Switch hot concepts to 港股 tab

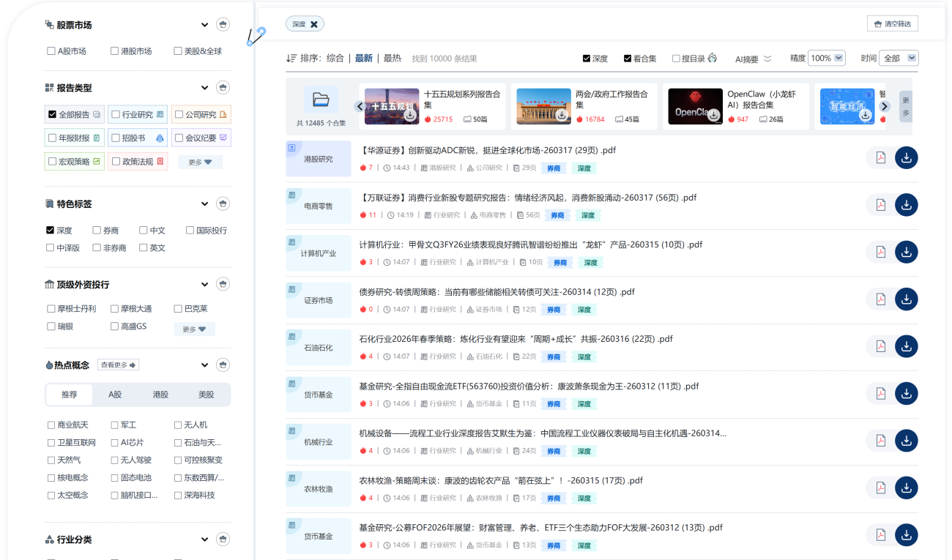tap(160, 395)
